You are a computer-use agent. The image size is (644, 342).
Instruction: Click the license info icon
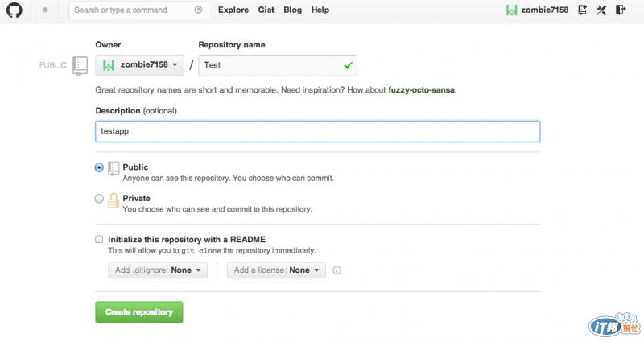(x=336, y=270)
